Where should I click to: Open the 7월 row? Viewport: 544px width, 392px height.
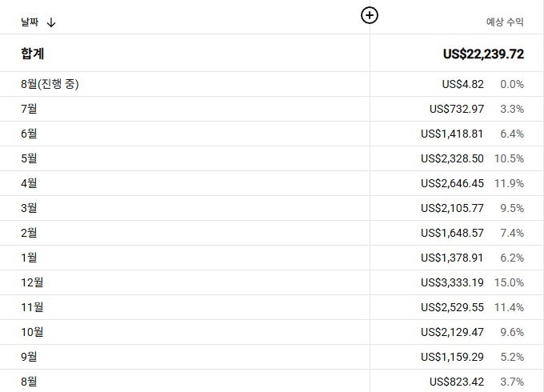click(272, 109)
